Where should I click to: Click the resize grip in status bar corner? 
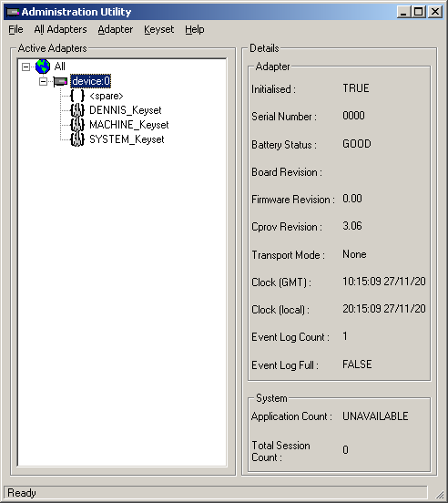tap(438, 493)
